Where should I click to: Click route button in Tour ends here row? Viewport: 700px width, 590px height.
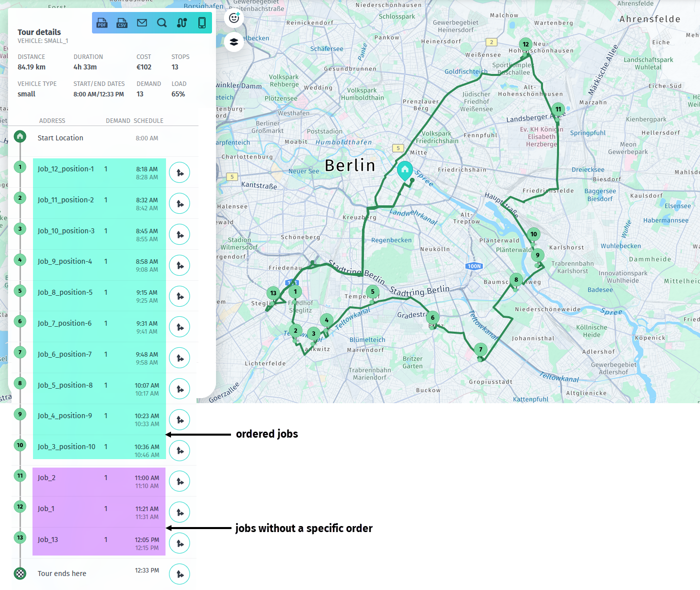tap(179, 574)
